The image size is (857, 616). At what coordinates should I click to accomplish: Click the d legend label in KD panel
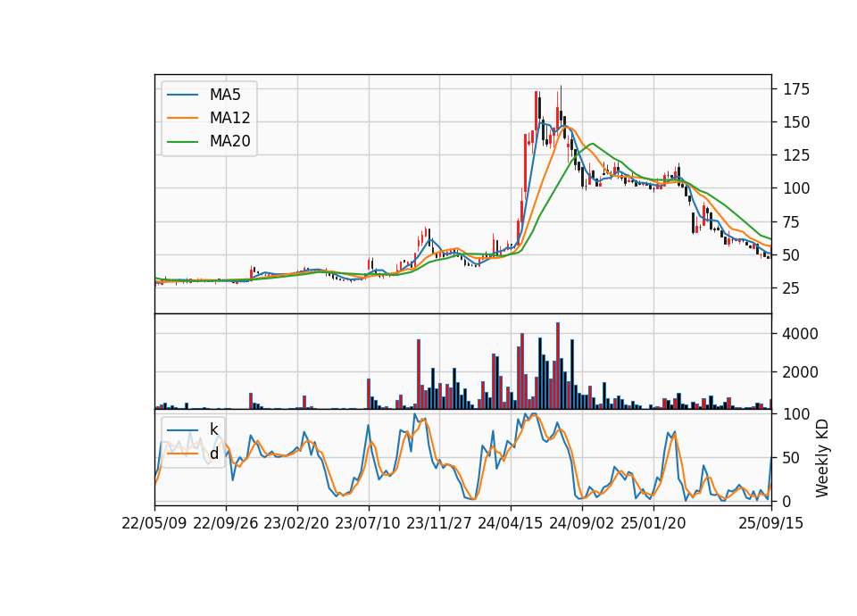pyautogui.click(x=213, y=454)
